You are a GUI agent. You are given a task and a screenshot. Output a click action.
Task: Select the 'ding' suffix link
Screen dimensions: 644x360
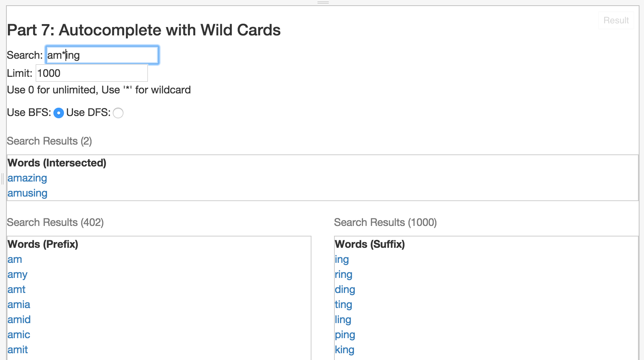(345, 290)
